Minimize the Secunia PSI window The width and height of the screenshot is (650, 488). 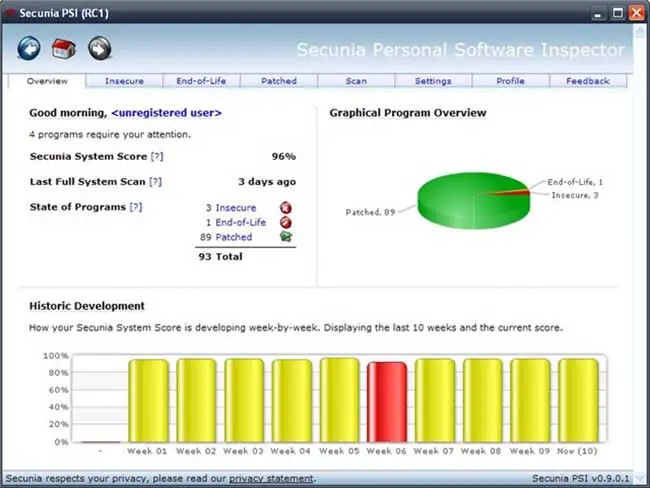[598, 13]
